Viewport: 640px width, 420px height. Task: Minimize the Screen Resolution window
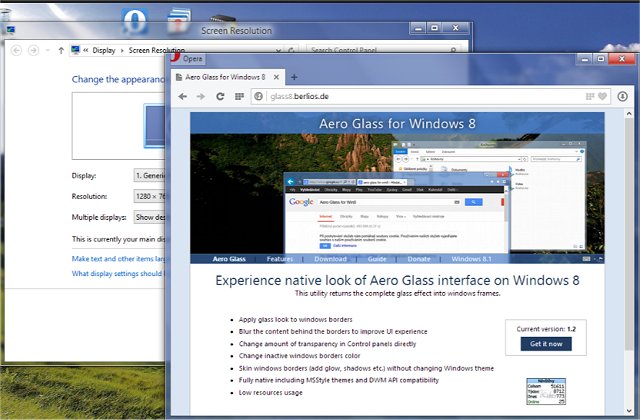(418, 28)
